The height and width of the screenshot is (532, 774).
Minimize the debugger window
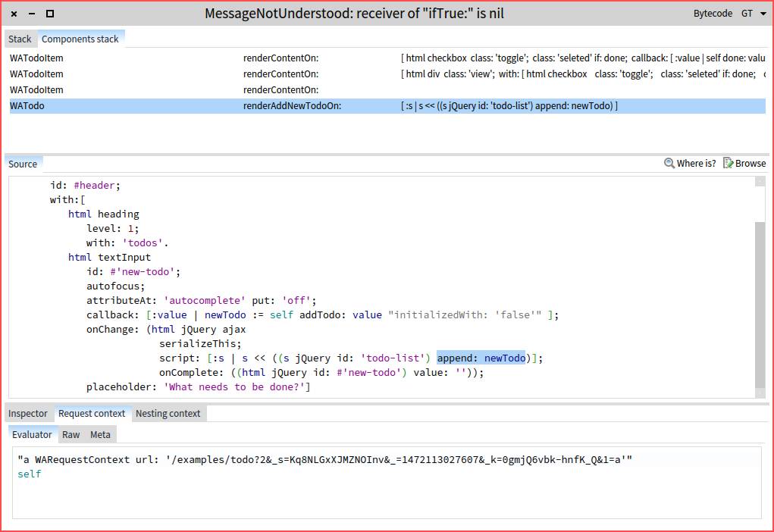pos(32,14)
